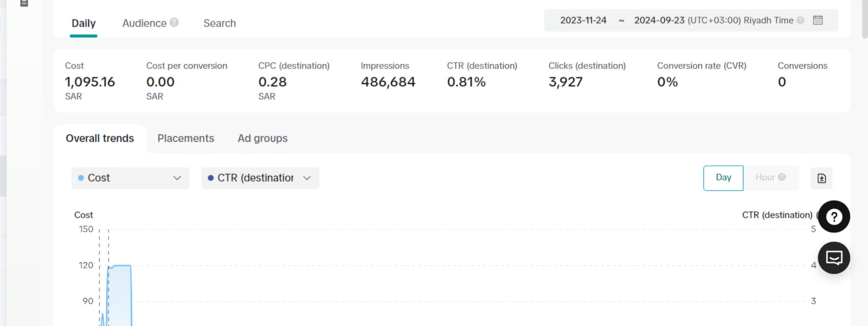Click the end date 2024-09-23
This screenshot has width=868, height=326.
tap(659, 20)
